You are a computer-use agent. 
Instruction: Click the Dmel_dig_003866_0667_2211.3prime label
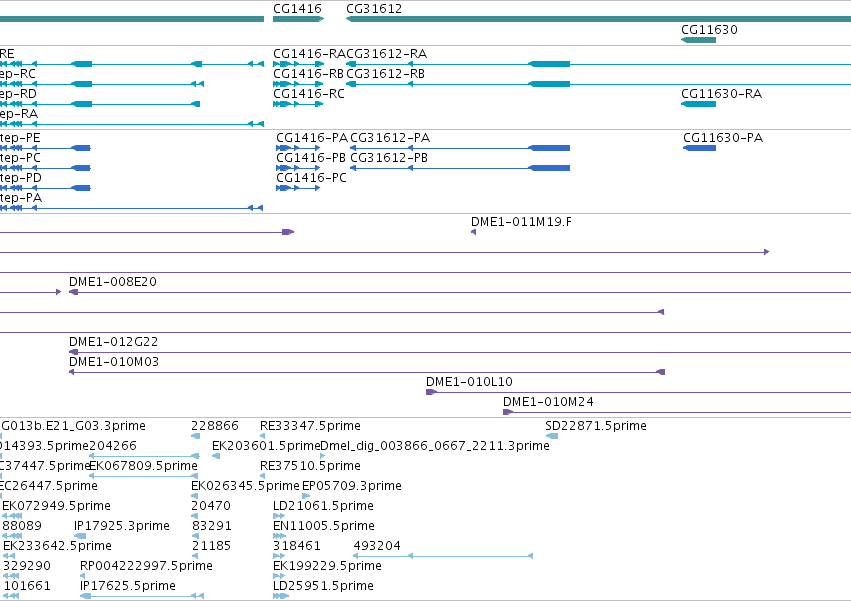[x=435, y=446]
